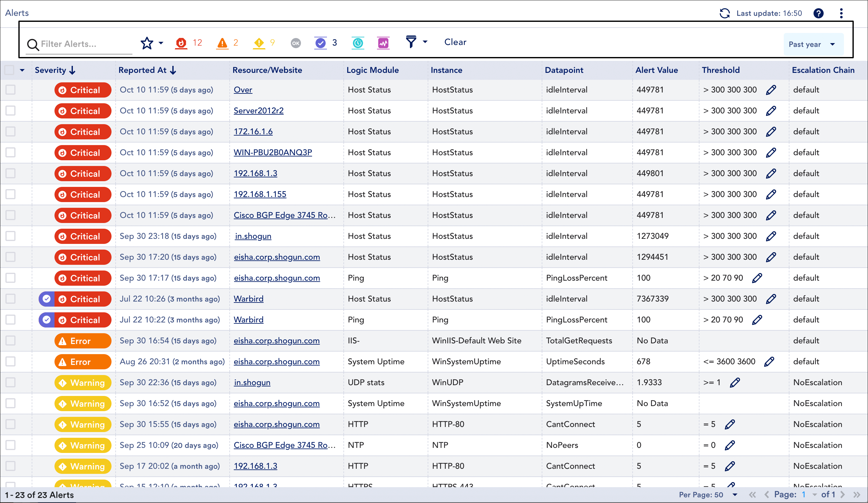Open the Server2012r2 resource link
868x503 pixels.
[x=259, y=111]
